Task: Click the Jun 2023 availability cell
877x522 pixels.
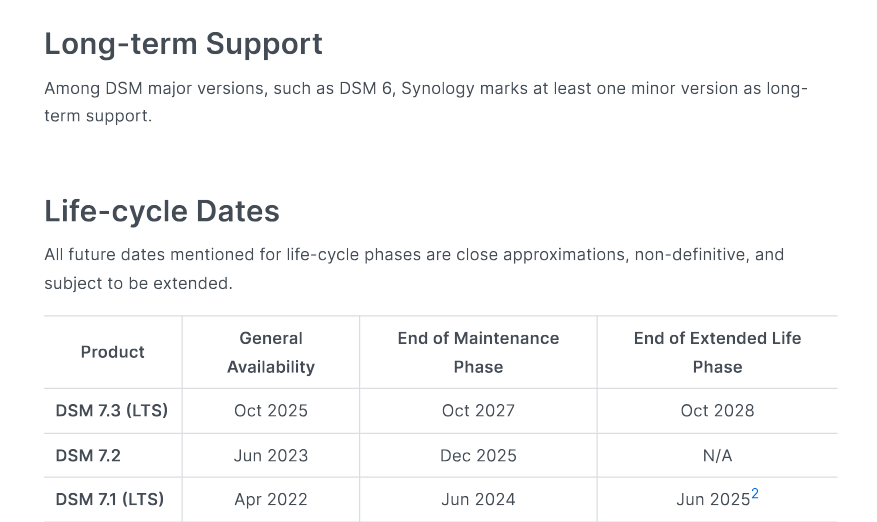Action: pos(271,456)
